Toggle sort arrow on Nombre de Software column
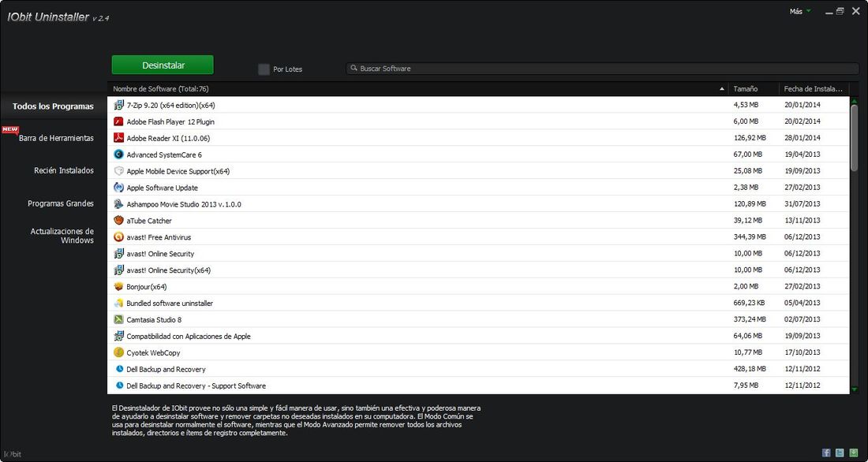 point(722,88)
